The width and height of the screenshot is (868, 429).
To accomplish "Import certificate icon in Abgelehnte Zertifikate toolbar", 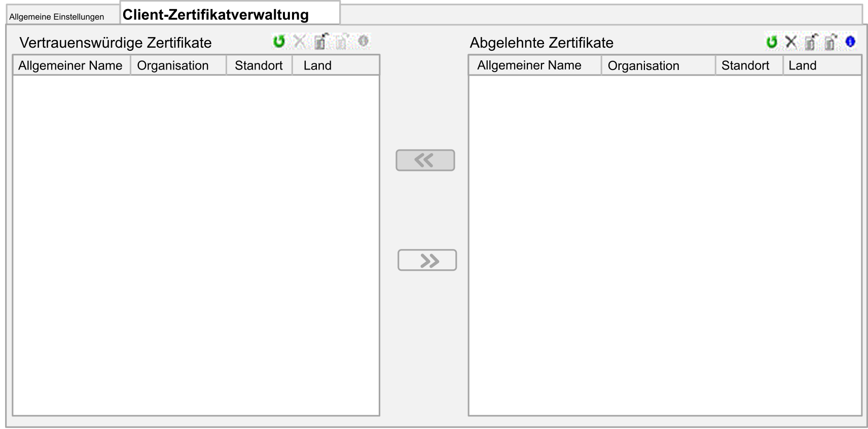I will click(x=811, y=42).
